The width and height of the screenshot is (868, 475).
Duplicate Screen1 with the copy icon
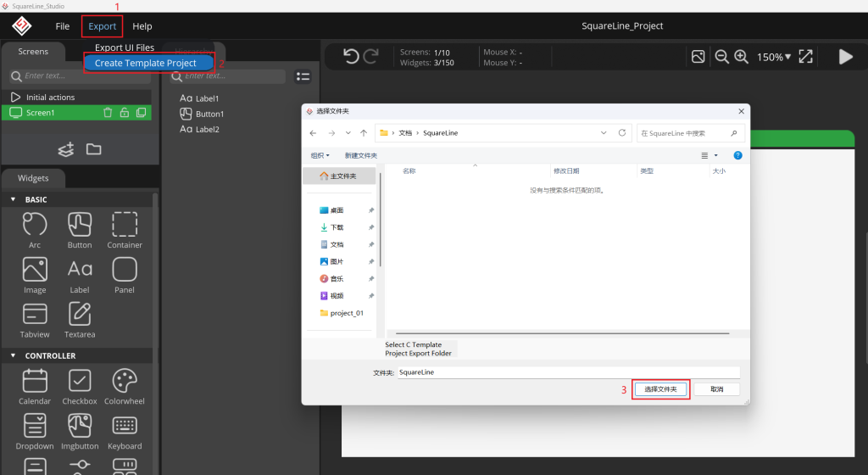coord(141,113)
